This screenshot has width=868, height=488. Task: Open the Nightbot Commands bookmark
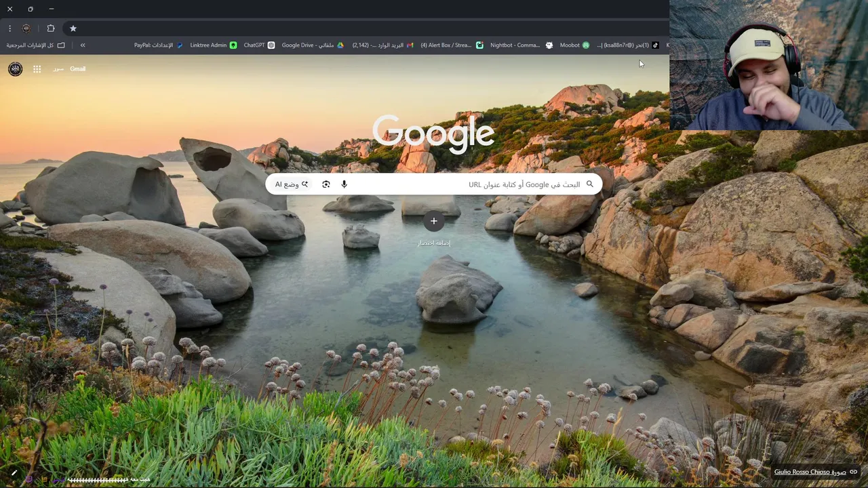521,45
